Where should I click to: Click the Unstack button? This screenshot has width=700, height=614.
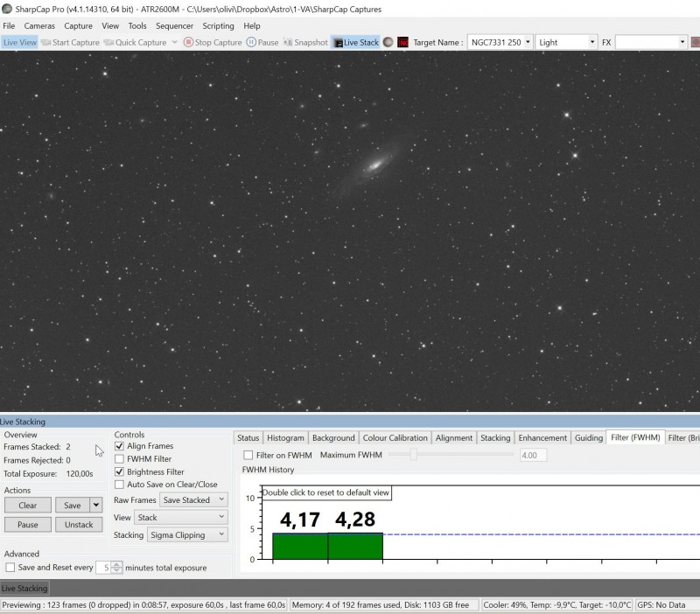click(x=79, y=525)
